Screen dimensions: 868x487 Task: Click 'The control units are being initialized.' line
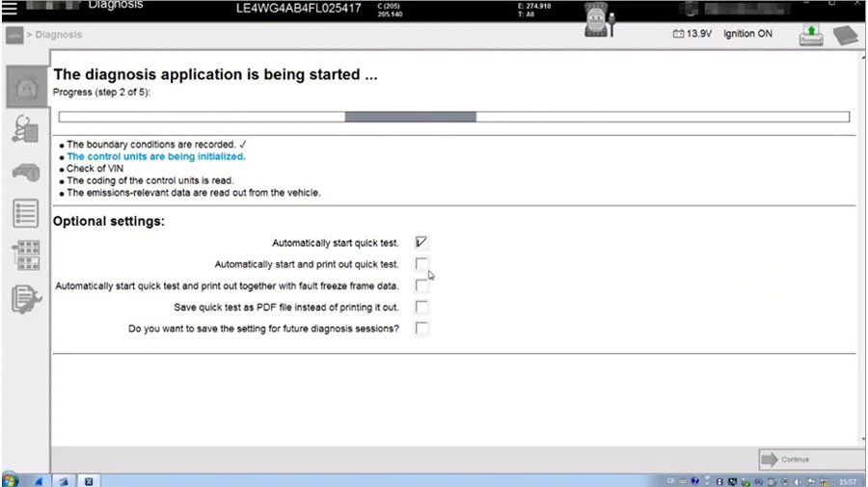pyautogui.click(x=156, y=156)
